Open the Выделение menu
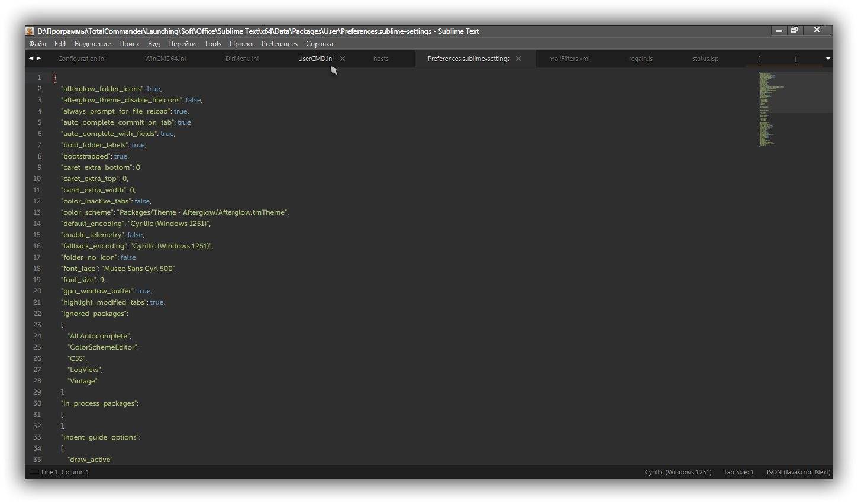Viewport: 858px width, 504px height. 92,44
